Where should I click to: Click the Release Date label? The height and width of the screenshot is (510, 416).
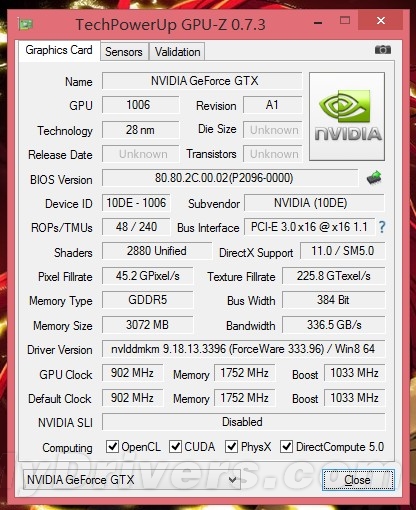(60, 155)
